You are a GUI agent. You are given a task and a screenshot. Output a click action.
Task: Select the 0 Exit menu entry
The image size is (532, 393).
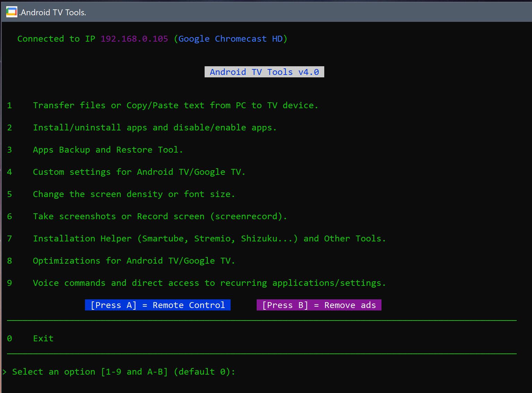click(43, 339)
